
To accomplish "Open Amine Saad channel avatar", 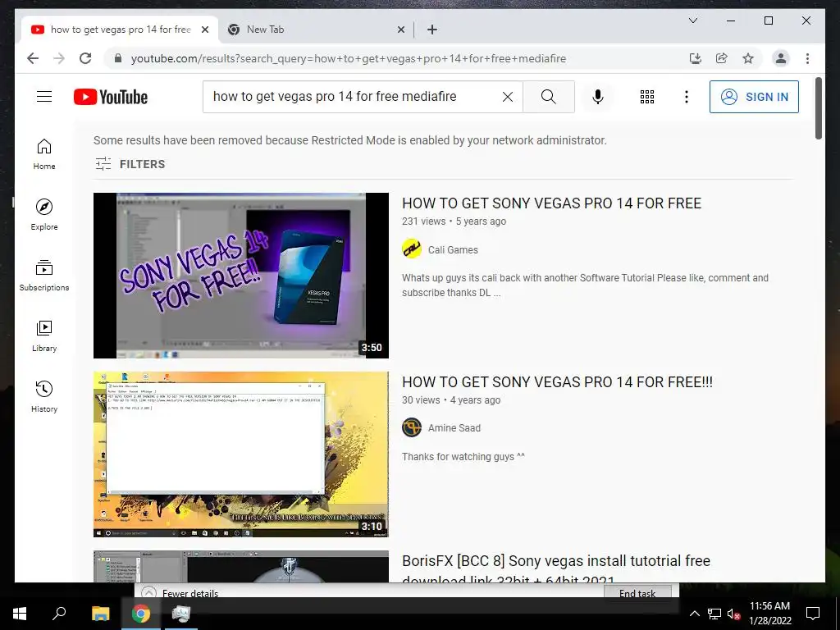I will pyautogui.click(x=412, y=427).
